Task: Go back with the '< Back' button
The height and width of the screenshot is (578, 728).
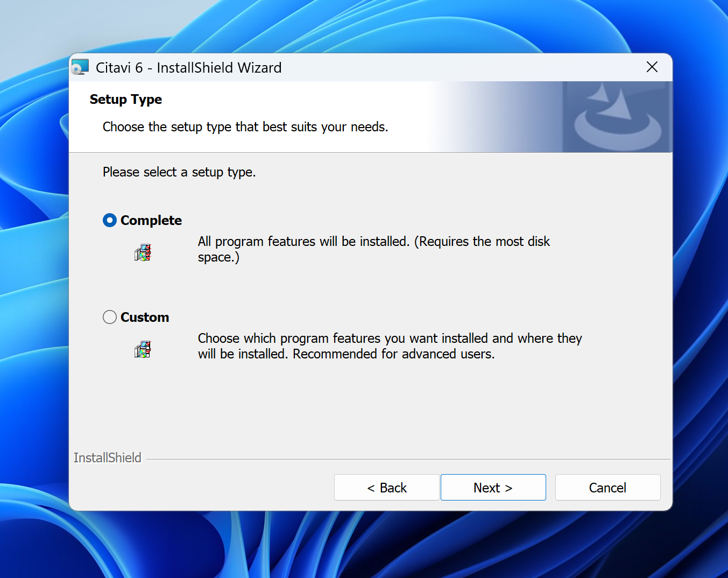Action: (386, 488)
